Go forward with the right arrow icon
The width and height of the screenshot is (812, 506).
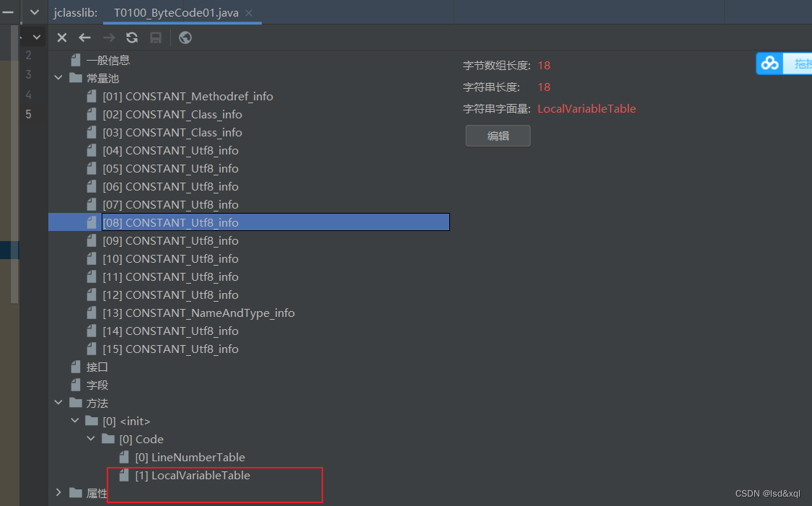[x=109, y=38]
